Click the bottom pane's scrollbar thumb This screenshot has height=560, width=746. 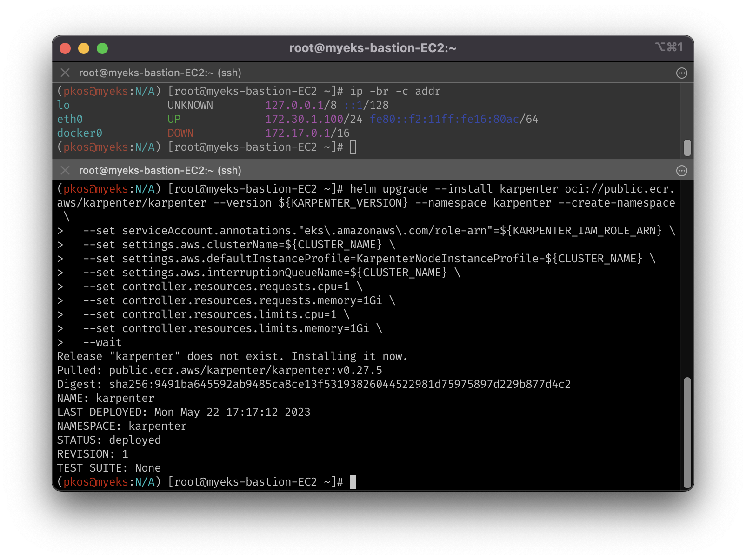[x=687, y=433]
